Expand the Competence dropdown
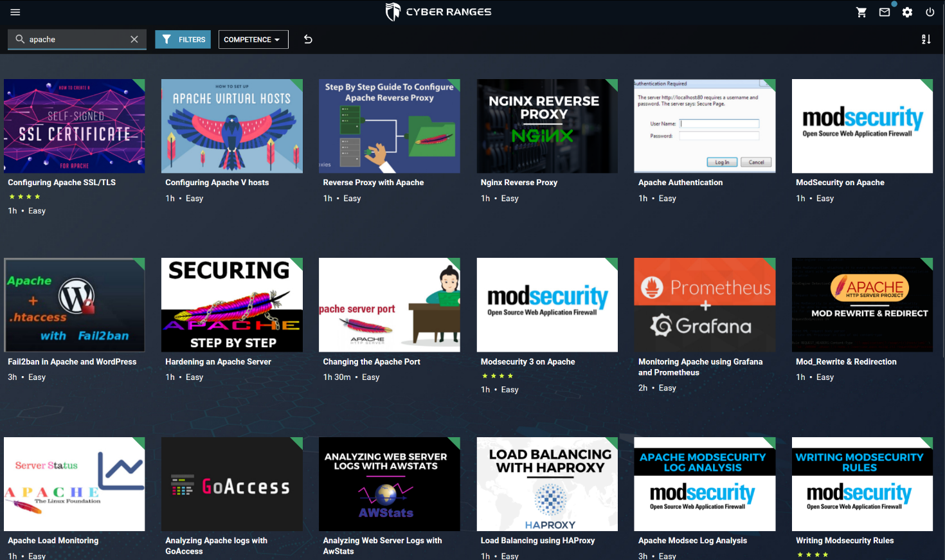 253,39
